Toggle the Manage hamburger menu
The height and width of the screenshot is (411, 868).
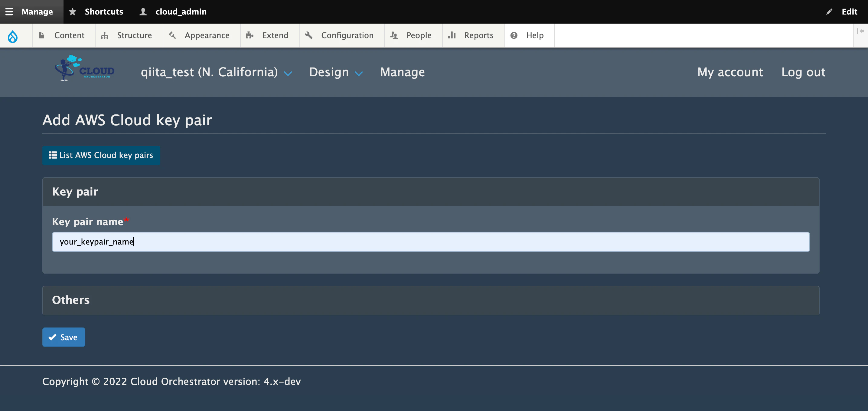tap(31, 12)
